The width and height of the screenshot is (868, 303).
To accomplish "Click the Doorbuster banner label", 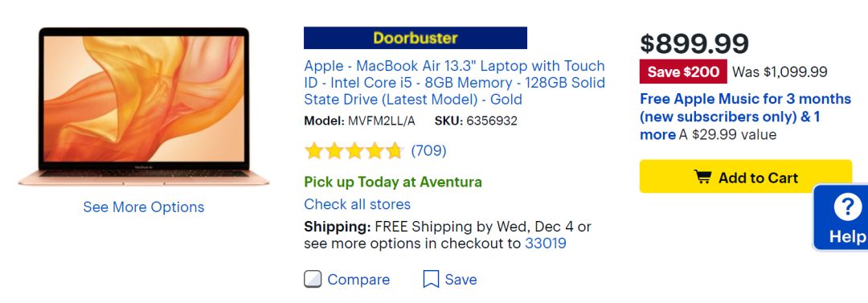I will (x=416, y=39).
